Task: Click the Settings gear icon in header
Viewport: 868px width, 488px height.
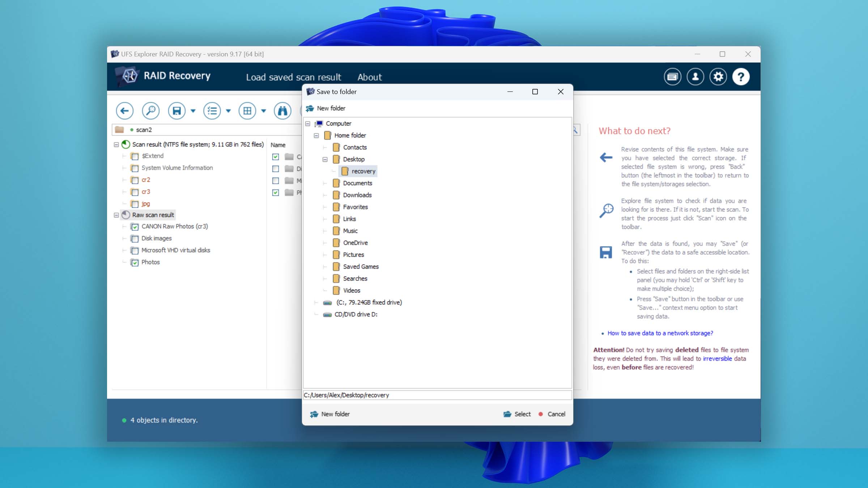Action: 718,76
